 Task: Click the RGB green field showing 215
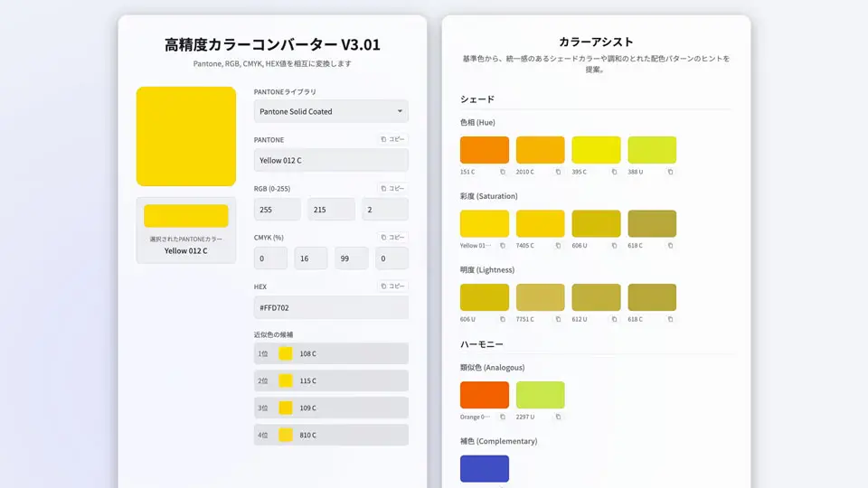point(331,210)
